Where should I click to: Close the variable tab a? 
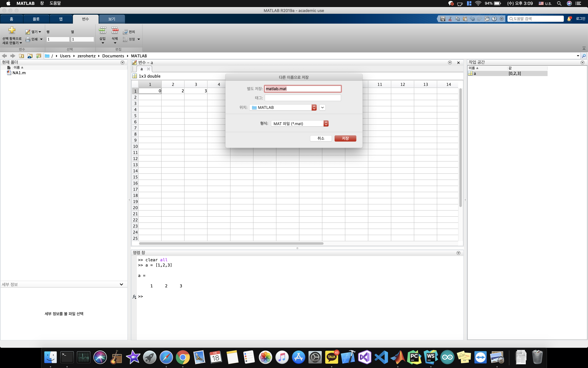click(149, 69)
